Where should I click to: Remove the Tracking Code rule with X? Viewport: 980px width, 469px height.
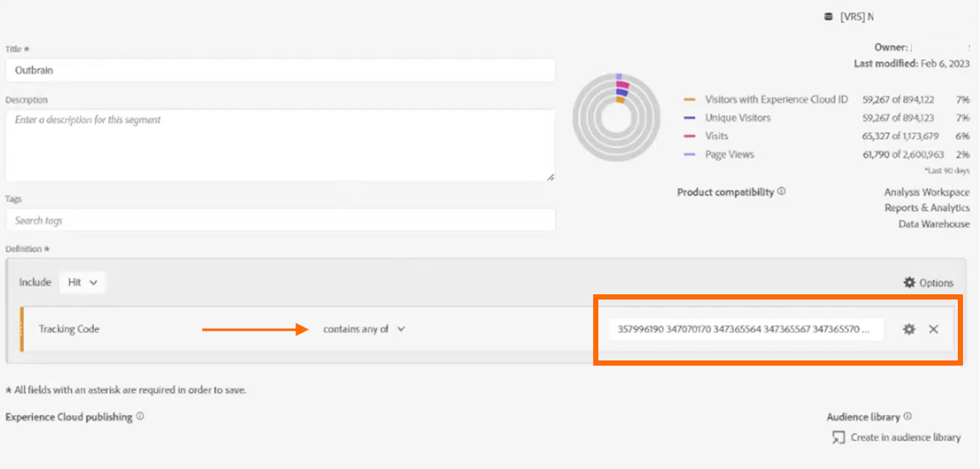click(x=933, y=329)
